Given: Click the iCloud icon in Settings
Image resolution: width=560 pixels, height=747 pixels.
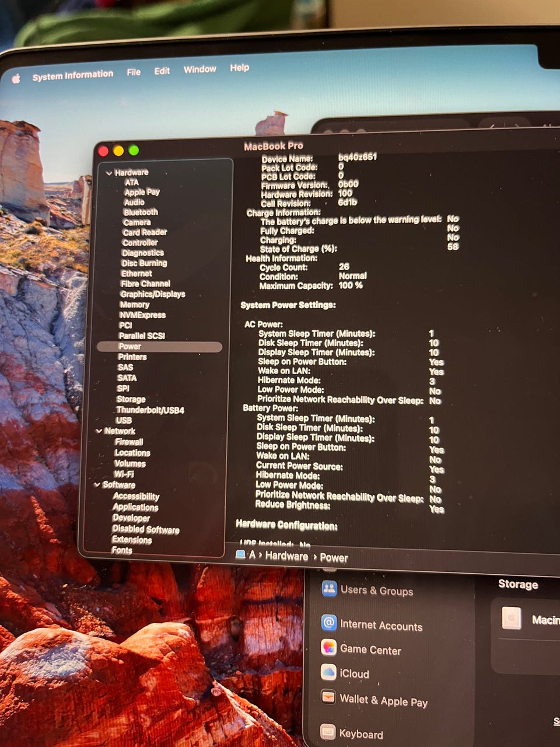Looking at the screenshot, I should click(x=328, y=672).
